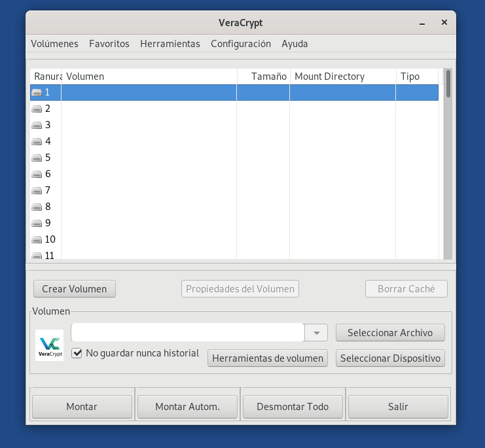Click the VeraCrypt logo image

point(49,345)
